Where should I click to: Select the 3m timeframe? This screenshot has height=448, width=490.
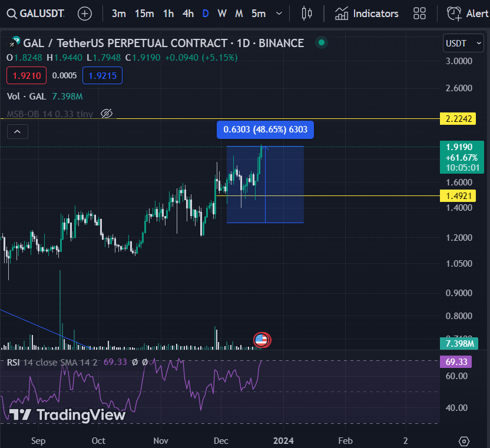pyautogui.click(x=119, y=14)
